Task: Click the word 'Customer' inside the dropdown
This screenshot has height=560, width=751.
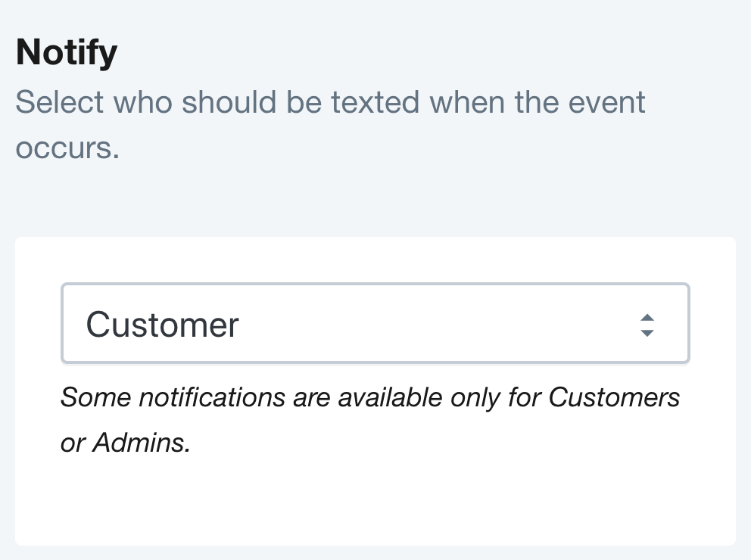Action: (x=162, y=323)
